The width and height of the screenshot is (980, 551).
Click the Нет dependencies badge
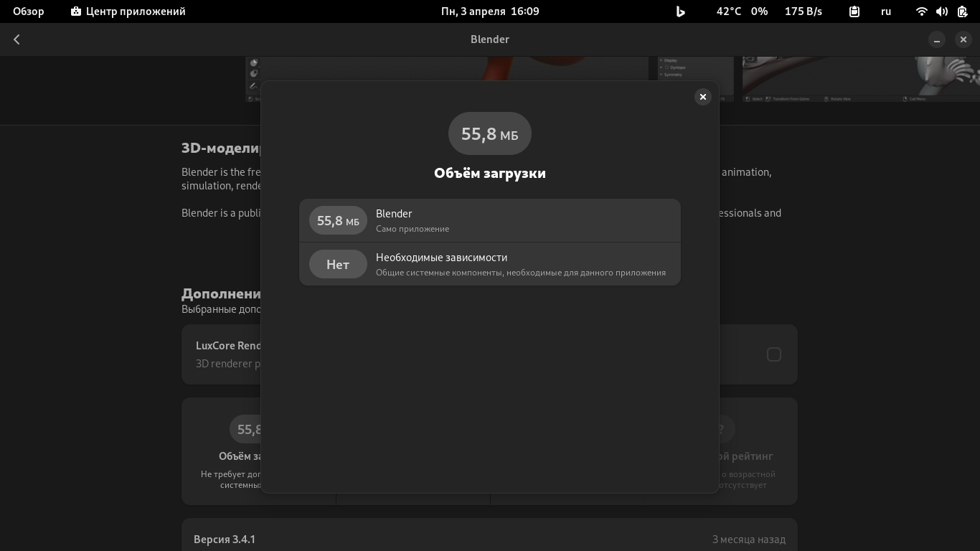click(x=338, y=264)
